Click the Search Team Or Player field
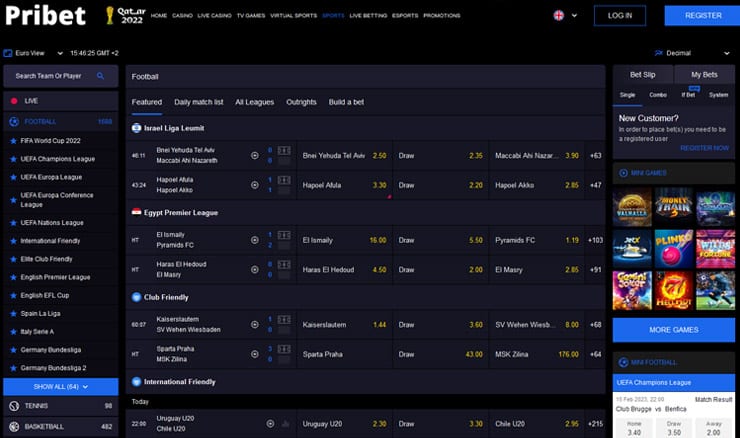This screenshot has height=438, width=740. point(60,76)
